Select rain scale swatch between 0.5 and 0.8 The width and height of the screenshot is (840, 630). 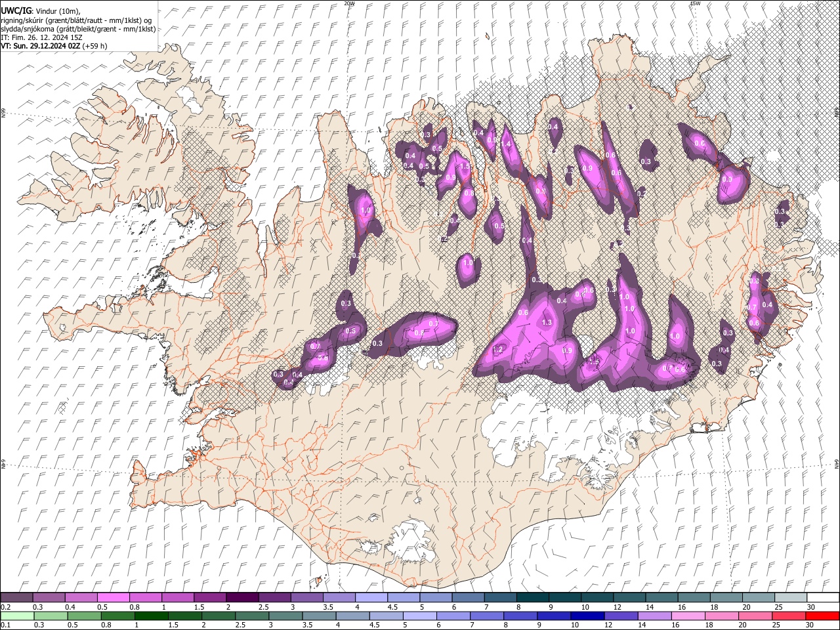coord(84,616)
